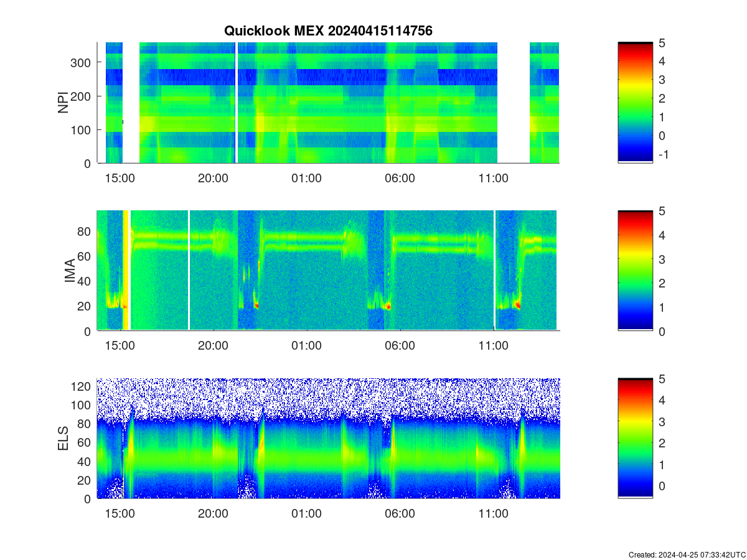Click the '06:00' tick under the ELS plot
Image resolution: width=747 pixels, height=560 pixels.
(x=400, y=514)
